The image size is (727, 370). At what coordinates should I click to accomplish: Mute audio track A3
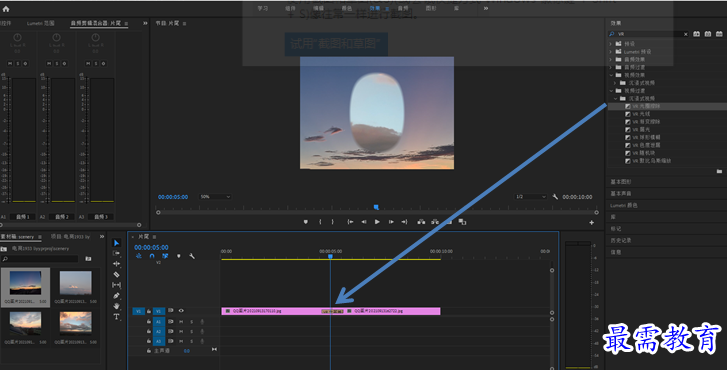[x=181, y=341]
